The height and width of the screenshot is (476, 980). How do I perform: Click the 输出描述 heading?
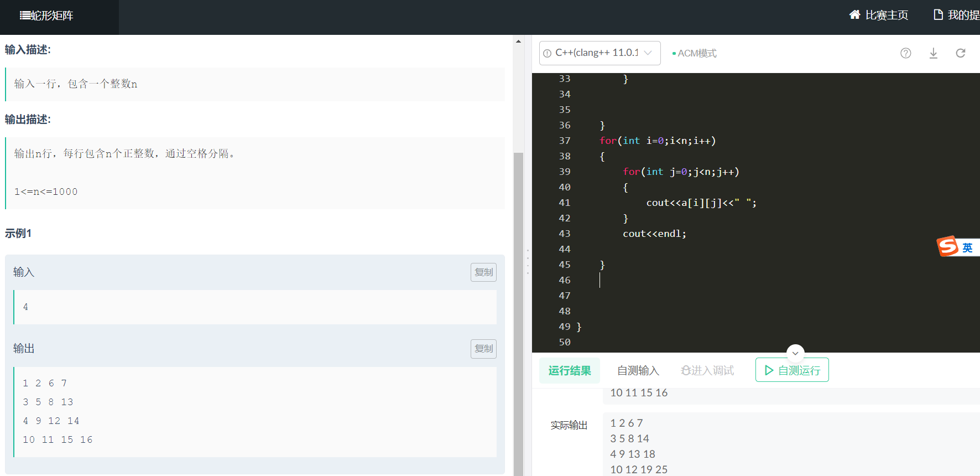[28, 120]
